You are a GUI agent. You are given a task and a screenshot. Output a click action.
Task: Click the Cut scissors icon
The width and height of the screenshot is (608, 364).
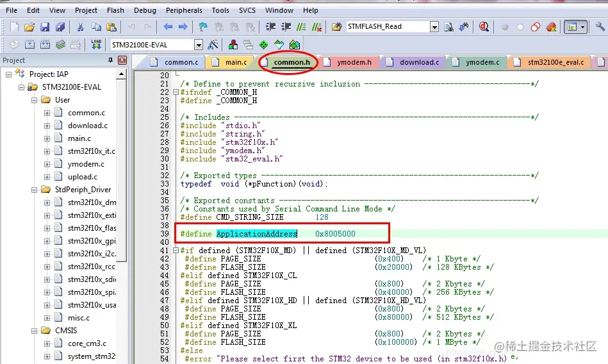click(80, 27)
